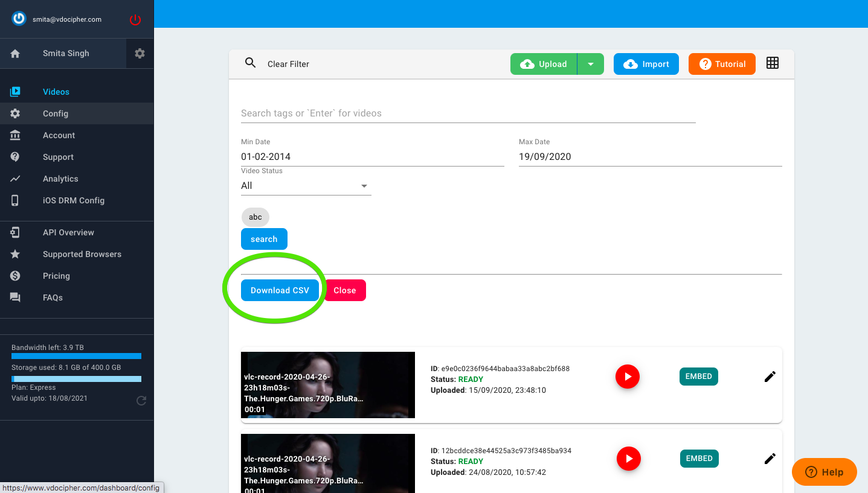Click the red Close button
This screenshot has width=868, height=493.
click(345, 290)
